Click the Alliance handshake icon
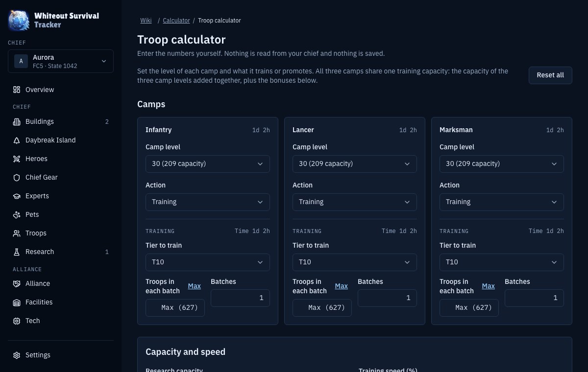 pyautogui.click(x=17, y=283)
